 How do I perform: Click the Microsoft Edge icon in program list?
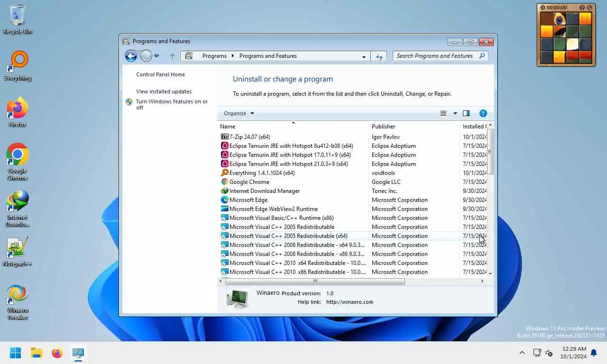(225, 200)
